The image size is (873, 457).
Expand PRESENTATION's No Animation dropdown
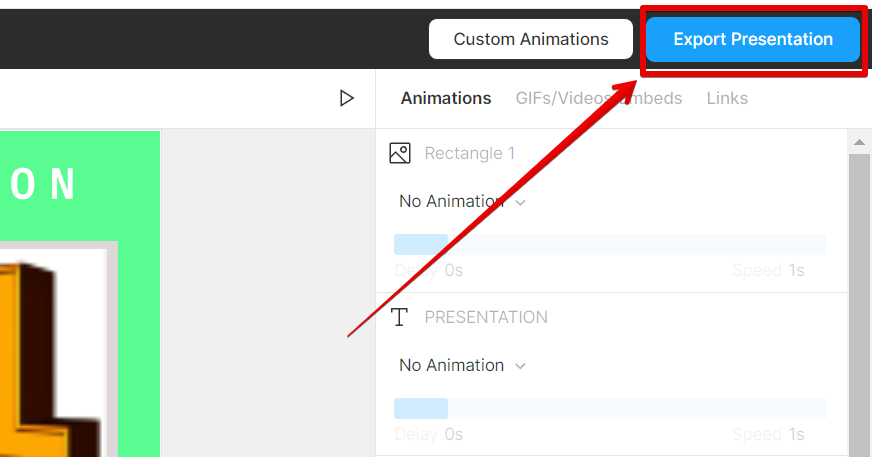462,366
